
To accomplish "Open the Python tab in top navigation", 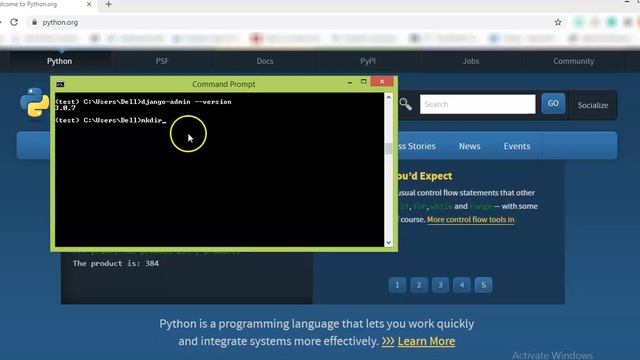I will pos(59,61).
